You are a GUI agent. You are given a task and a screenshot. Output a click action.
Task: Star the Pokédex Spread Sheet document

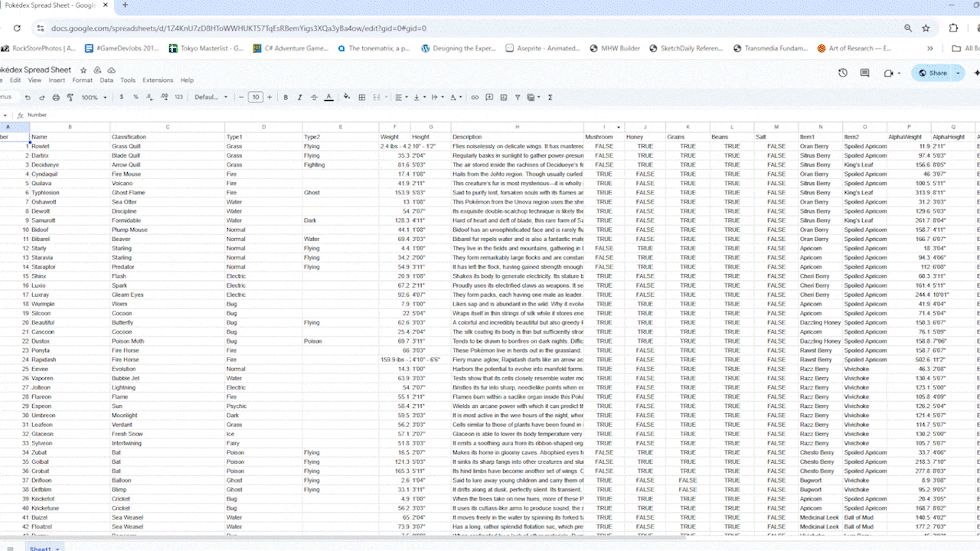pyautogui.click(x=83, y=70)
